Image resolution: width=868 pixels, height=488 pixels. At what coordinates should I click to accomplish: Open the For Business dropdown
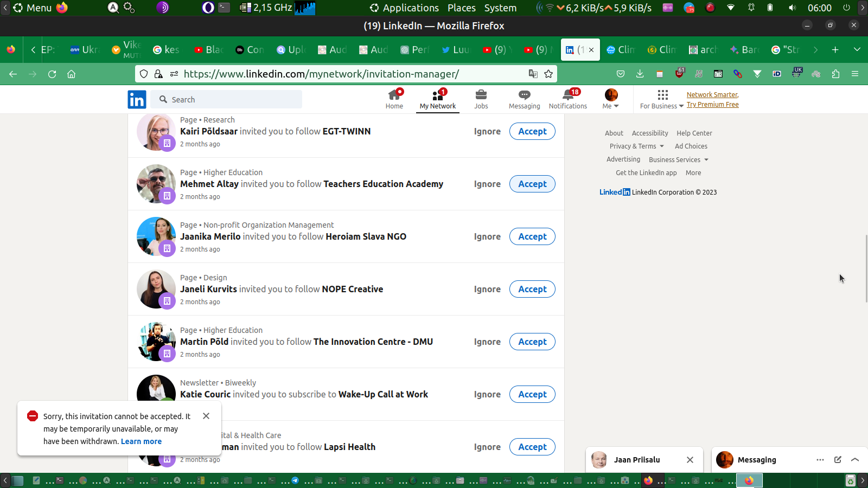click(x=662, y=99)
